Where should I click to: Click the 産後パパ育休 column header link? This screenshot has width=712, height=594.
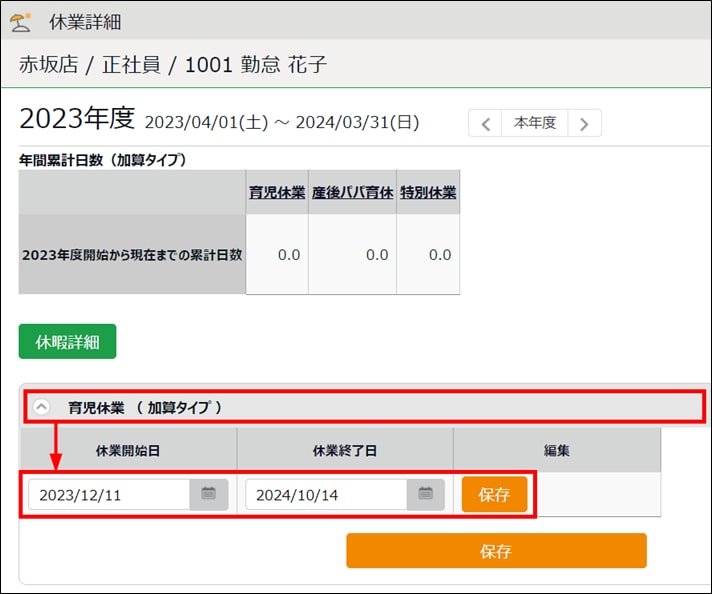(351, 192)
